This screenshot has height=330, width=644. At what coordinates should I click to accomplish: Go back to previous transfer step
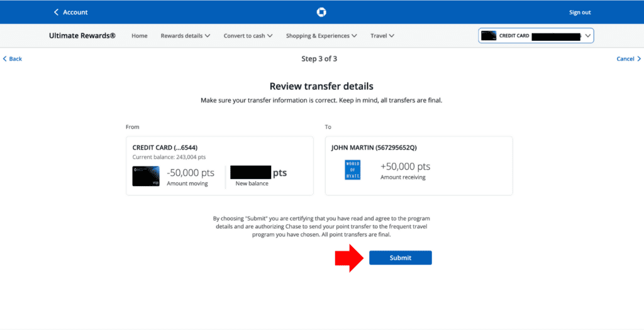13,58
